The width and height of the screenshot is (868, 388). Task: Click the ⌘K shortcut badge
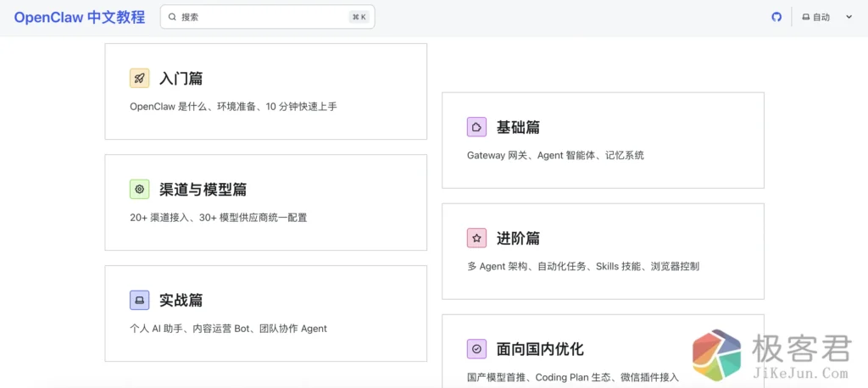(359, 17)
